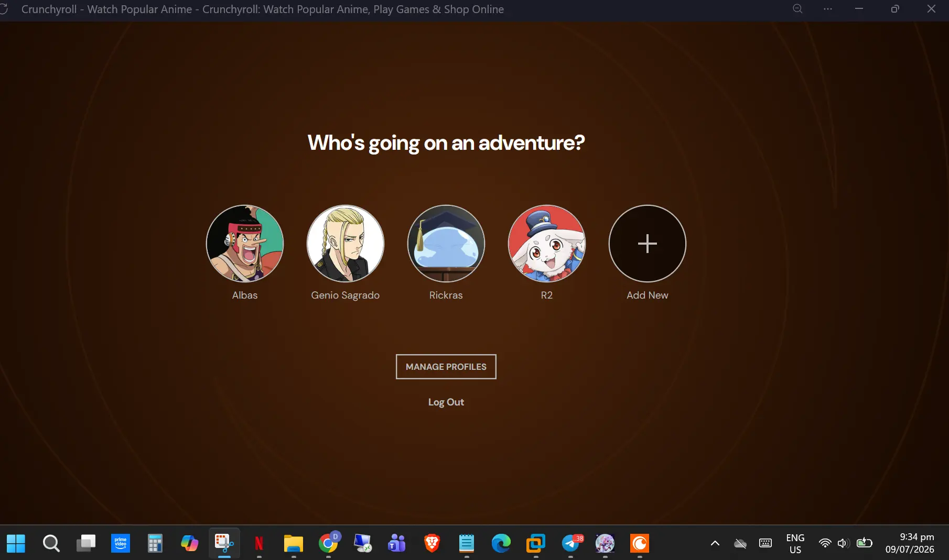Open Brave browser from the taskbar
Image resolution: width=949 pixels, height=560 pixels.
point(432,543)
